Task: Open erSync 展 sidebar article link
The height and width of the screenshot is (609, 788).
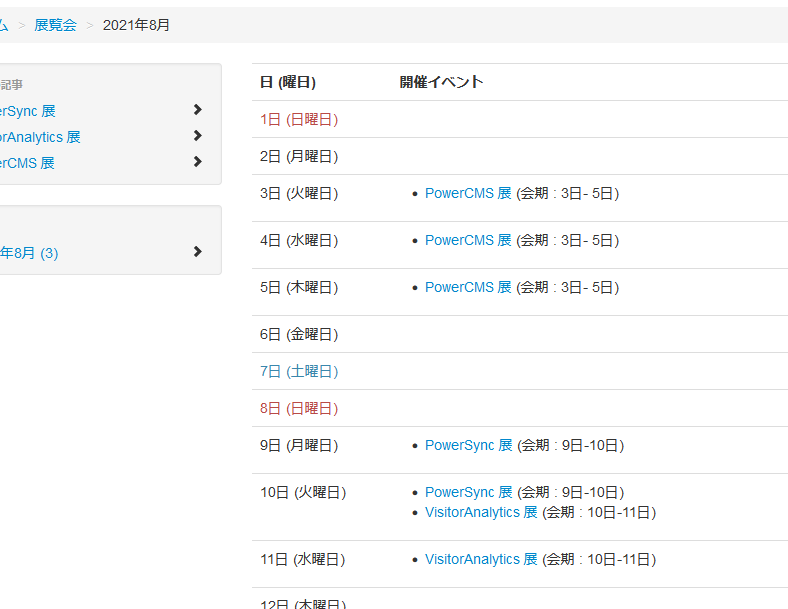Action: pos(28,111)
